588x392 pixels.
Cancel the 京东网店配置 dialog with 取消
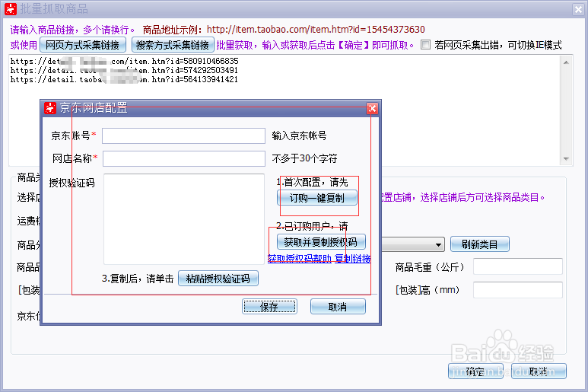pos(338,307)
